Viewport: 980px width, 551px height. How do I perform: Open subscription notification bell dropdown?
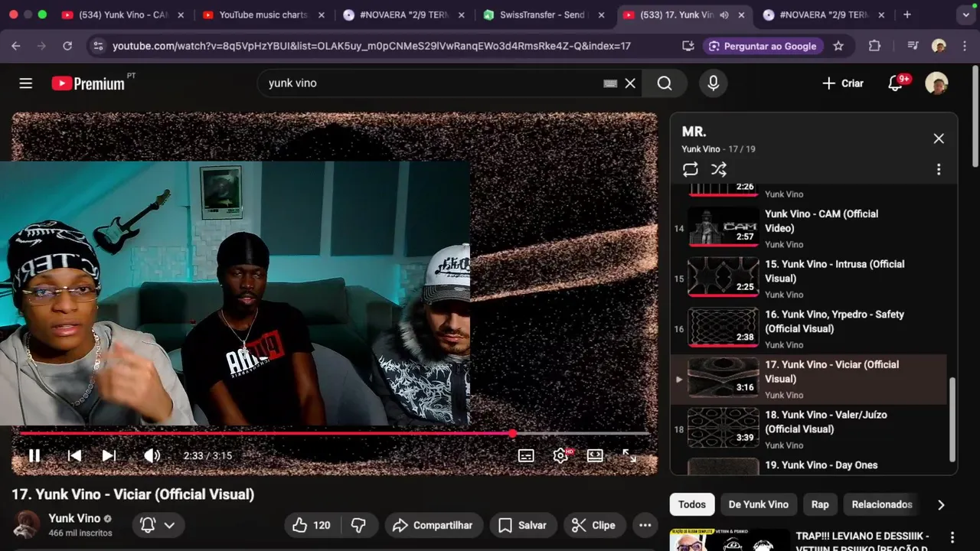coord(158,525)
